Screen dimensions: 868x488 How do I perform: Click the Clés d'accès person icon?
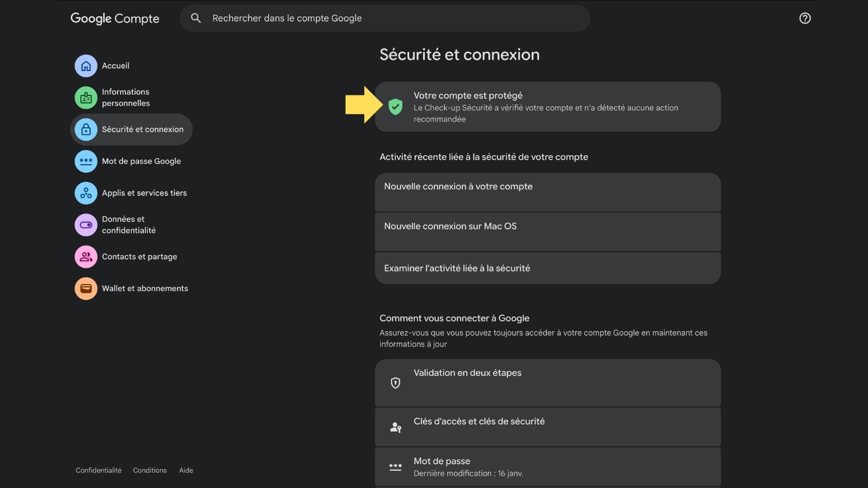click(395, 427)
